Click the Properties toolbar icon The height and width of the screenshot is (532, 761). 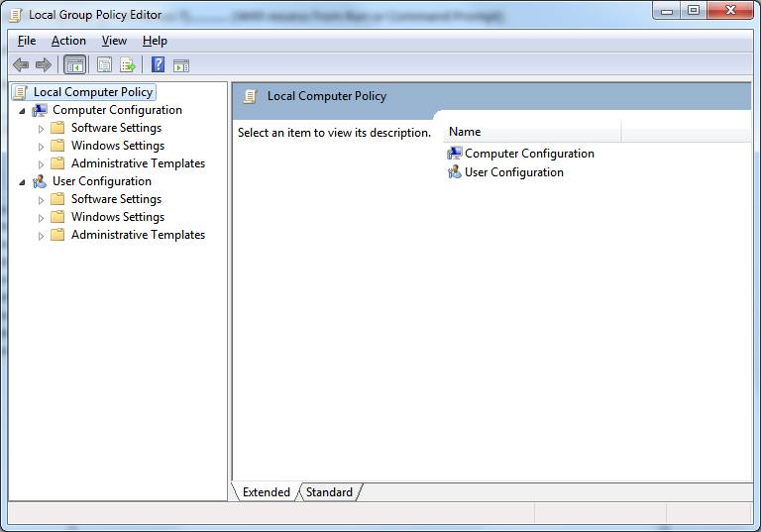click(x=104, y=64)
